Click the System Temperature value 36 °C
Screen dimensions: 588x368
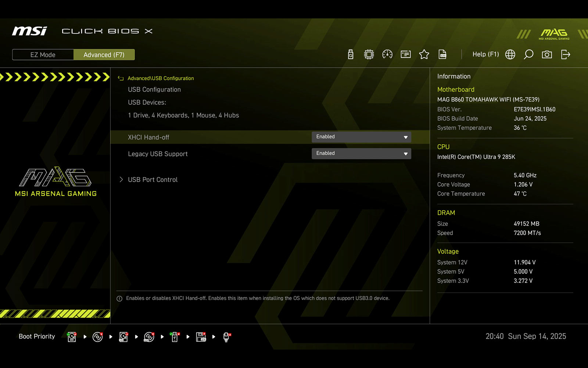(x=520, y=128)
